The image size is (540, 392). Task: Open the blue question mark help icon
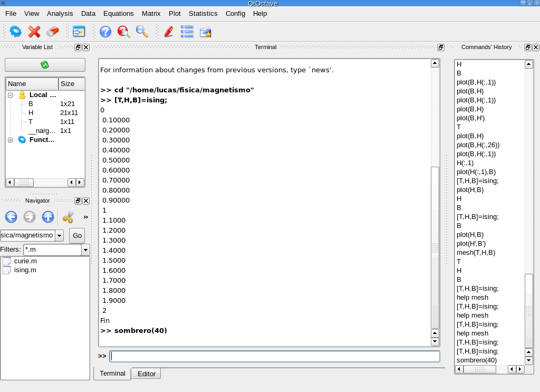click(105, 32)
